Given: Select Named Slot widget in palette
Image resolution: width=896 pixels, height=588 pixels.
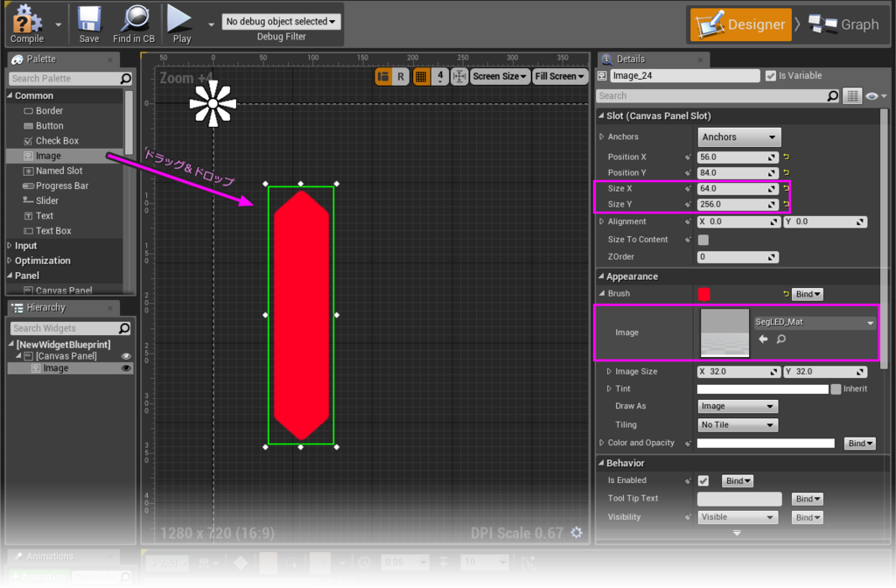Looking at the screenshot, I should [64, 171].
